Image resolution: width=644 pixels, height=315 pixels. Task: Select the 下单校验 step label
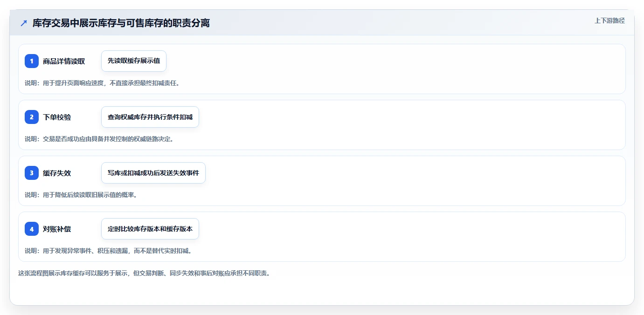click(x=57, y=117)
